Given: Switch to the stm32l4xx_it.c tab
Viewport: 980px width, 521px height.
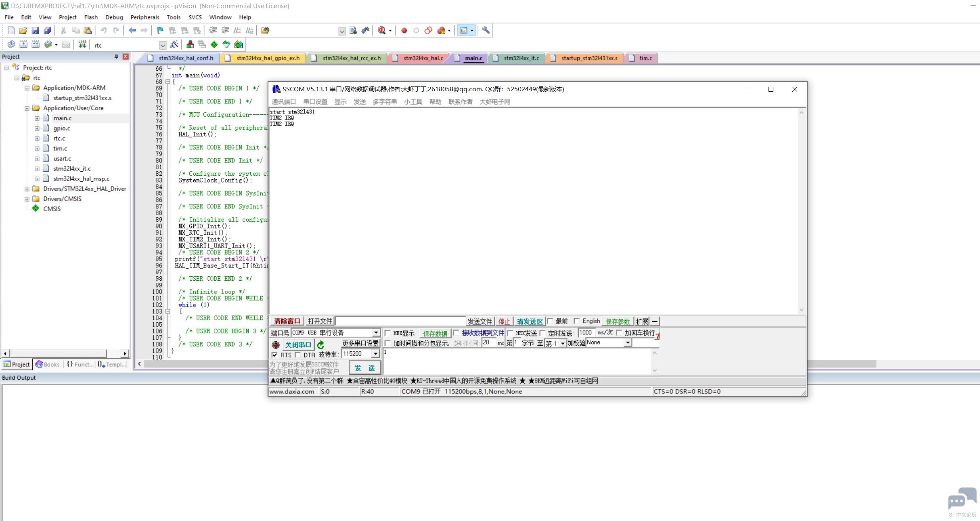Looking at the screenshot, I should point(517,58).
